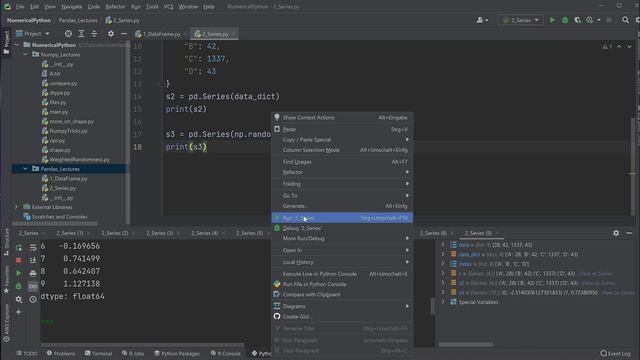Click Pandas_Lectures breadcrumb in navigation bar
The width and height of the screenshot is (640, 360).
(x=78, y=20)
